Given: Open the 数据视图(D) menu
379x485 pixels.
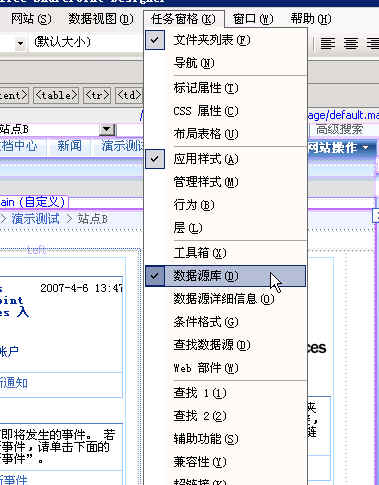Looking at the screenshot, I should click(101, 19).
